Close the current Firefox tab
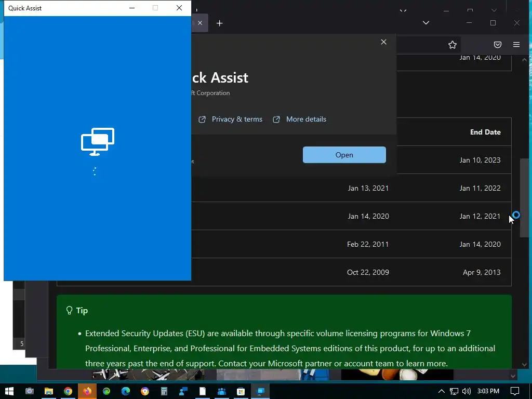Viewport: 532px width, 399px height. 200,23
